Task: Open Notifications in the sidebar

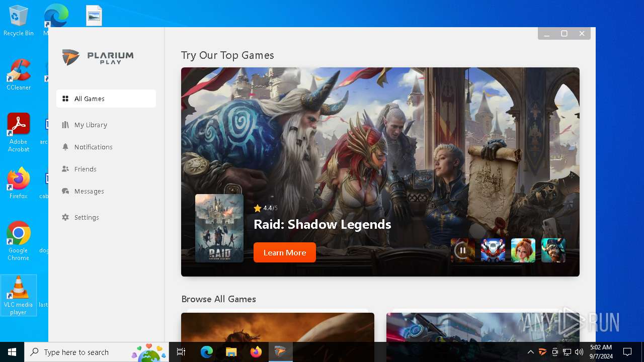Action: tap(106, 147)
